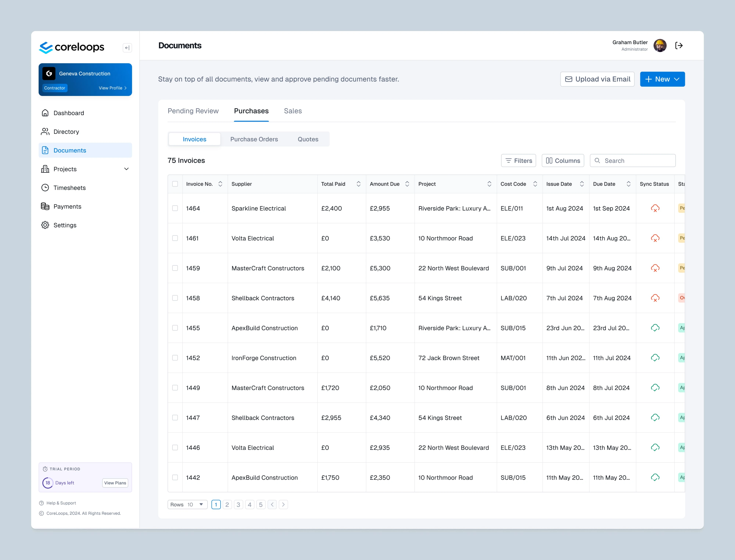Click the logout icon next to the avatar
This screenshot has height=560, width=735.
pos(679,46)
